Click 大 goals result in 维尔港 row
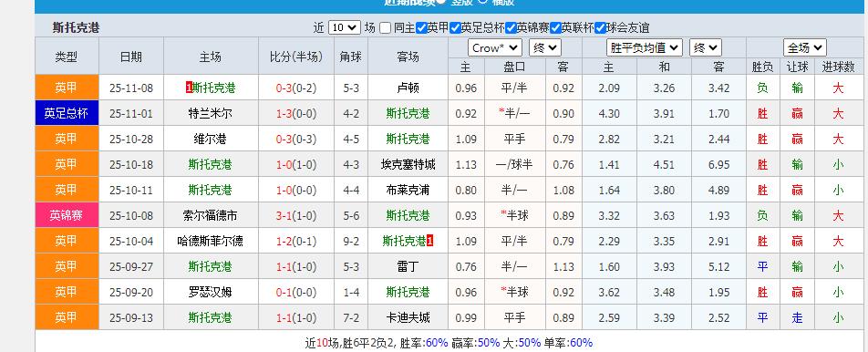 pos(838,139)
